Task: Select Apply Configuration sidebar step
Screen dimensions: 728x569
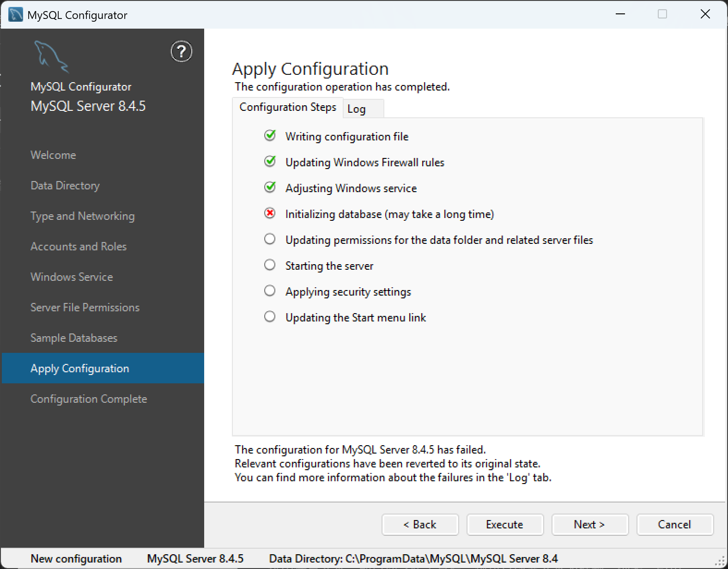Action: tap(103, 368)
